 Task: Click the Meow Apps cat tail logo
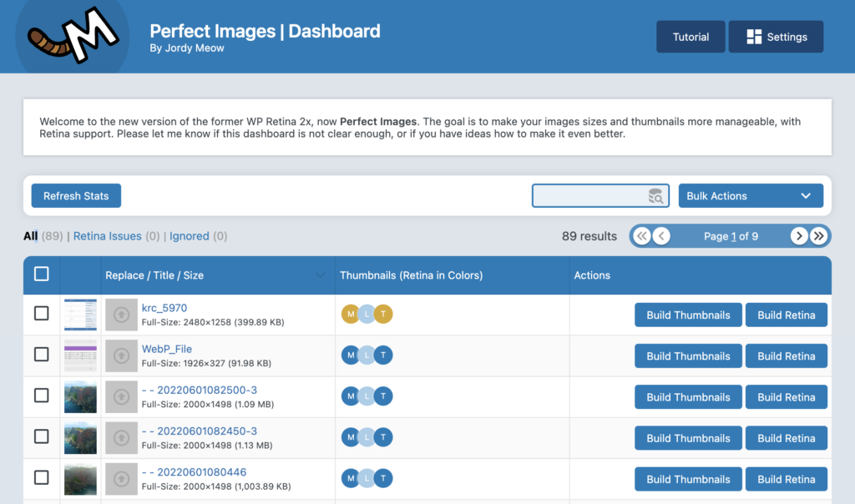point(73,35)
